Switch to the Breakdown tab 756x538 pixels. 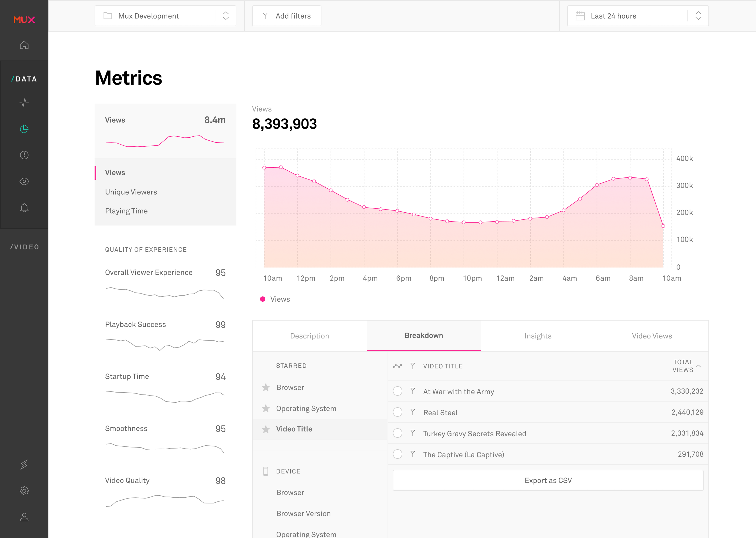[424, 336]
